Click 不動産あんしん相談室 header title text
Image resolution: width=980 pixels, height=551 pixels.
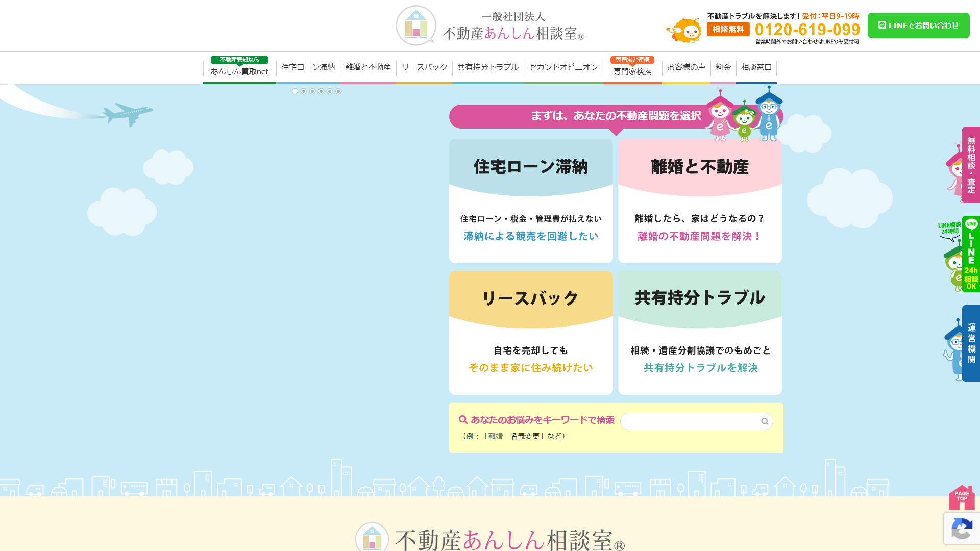(513, 34)
